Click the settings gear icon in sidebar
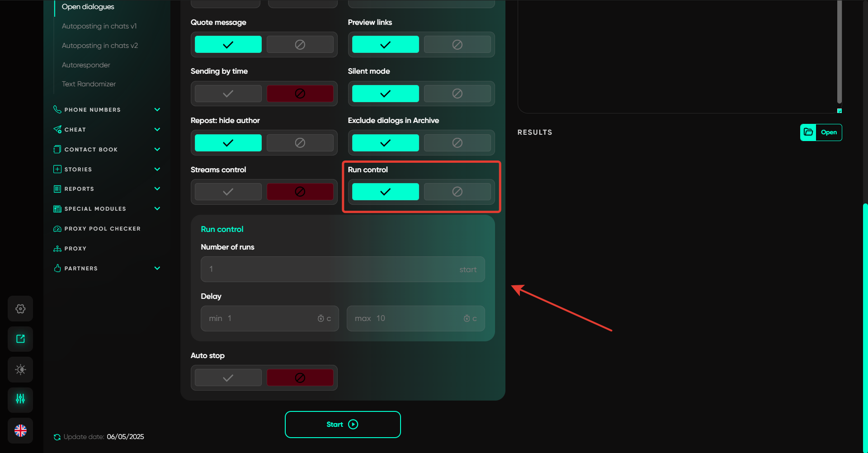Screen dimensions: 868x453 point(20,309)
